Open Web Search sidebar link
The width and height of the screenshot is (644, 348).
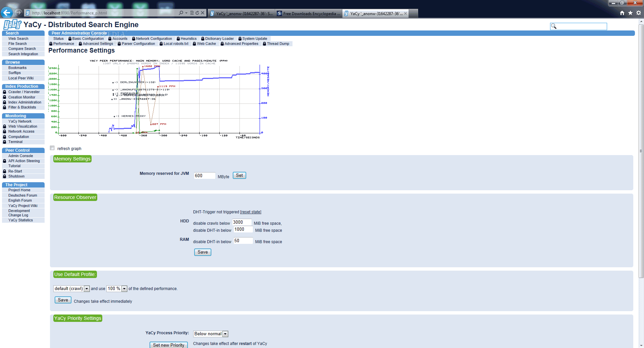[x=18, y=39]
